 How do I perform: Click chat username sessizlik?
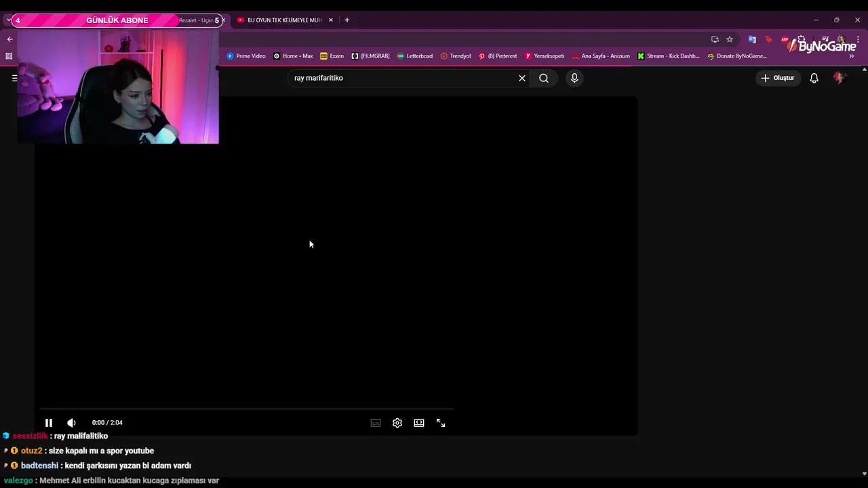coord(31,436)
